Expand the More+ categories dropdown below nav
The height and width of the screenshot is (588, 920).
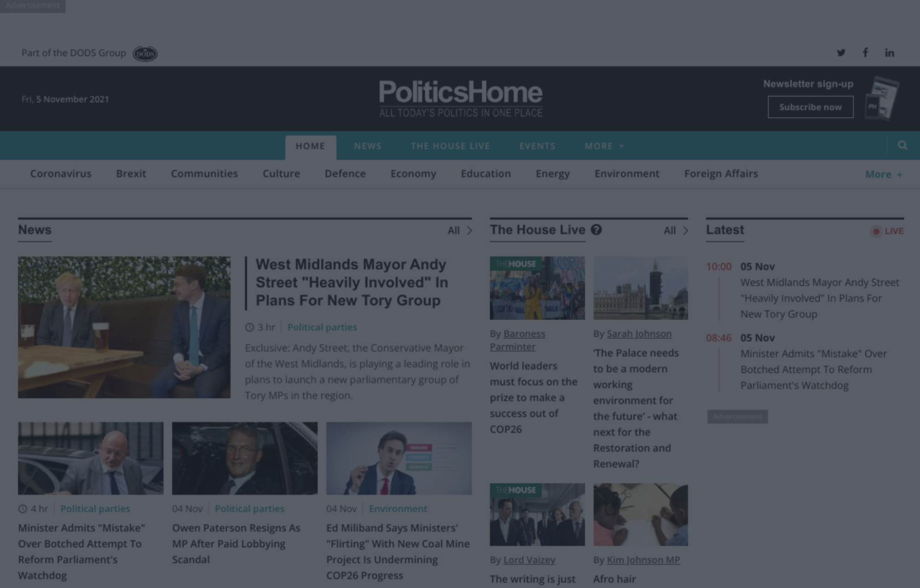[x=884, y=173]
